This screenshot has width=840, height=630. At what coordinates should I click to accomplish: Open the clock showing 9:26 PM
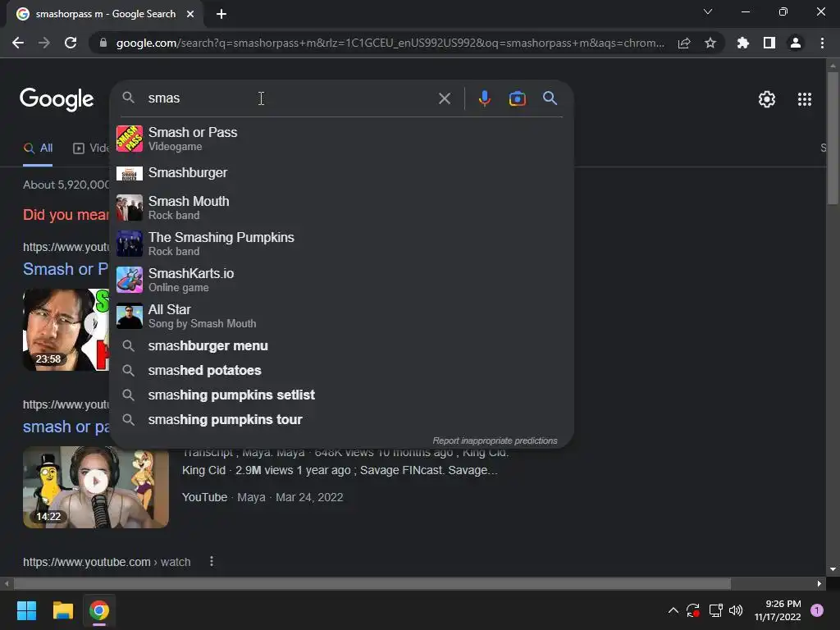pos(778,610)
